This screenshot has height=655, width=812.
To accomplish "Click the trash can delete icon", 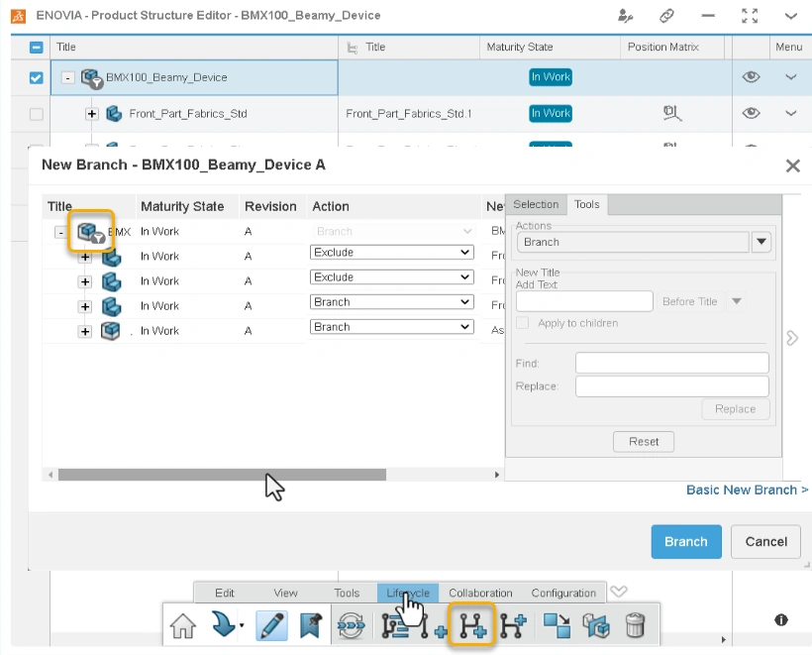I will [636, 625].
